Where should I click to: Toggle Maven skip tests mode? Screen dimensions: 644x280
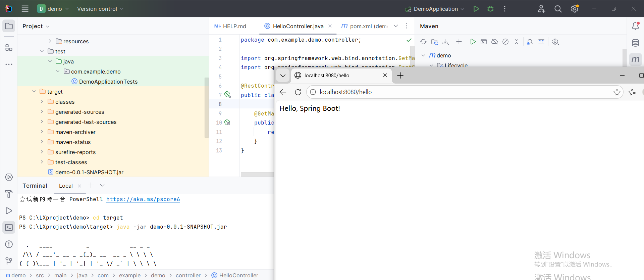click(x=505, y=42)
